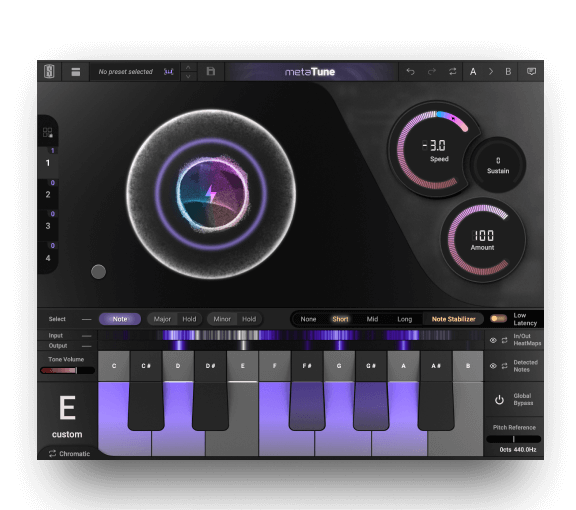Open the help chat icon
The image size is (576, 510).
click(x=531, y=72)
